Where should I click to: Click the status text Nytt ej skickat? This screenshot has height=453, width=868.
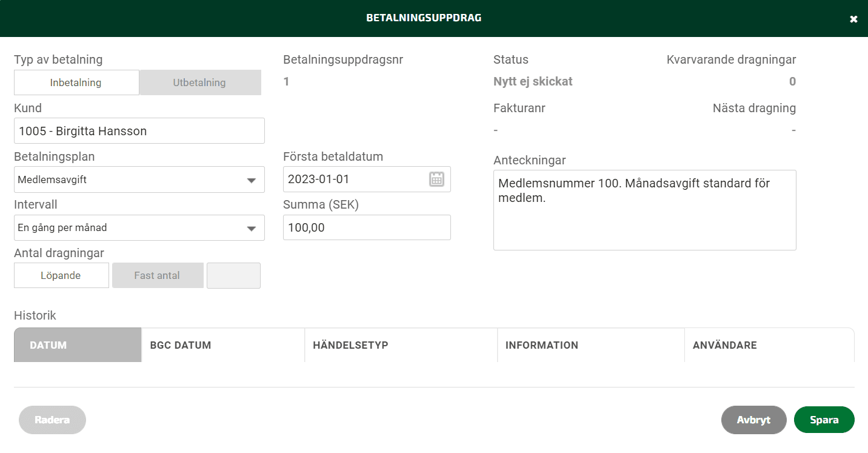tap(533, 81)
